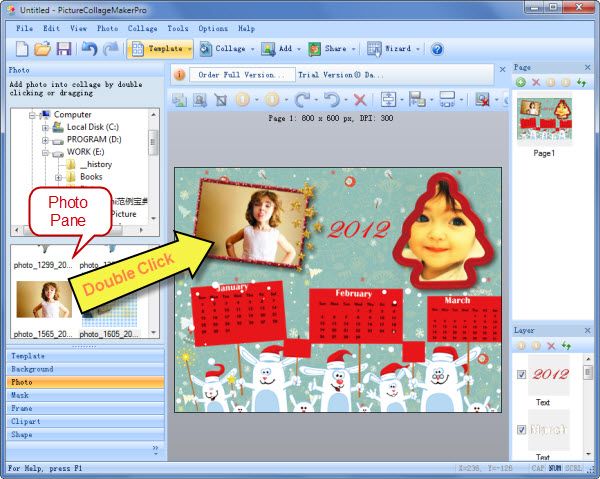Open the Wizard button dropdown arrow
Viewport: 600px width, 479px height.
pos(418,49)
